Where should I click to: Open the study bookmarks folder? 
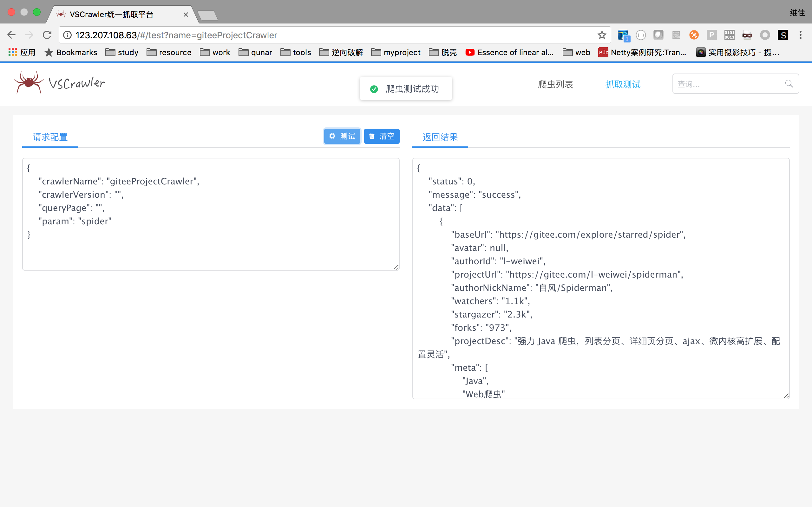tap(122, 52)
